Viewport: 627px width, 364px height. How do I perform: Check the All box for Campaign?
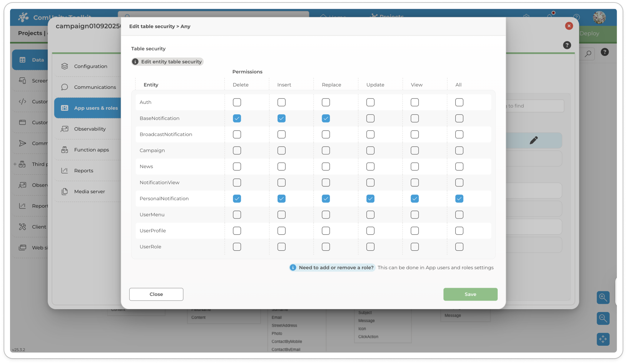(x=459, y=150)
